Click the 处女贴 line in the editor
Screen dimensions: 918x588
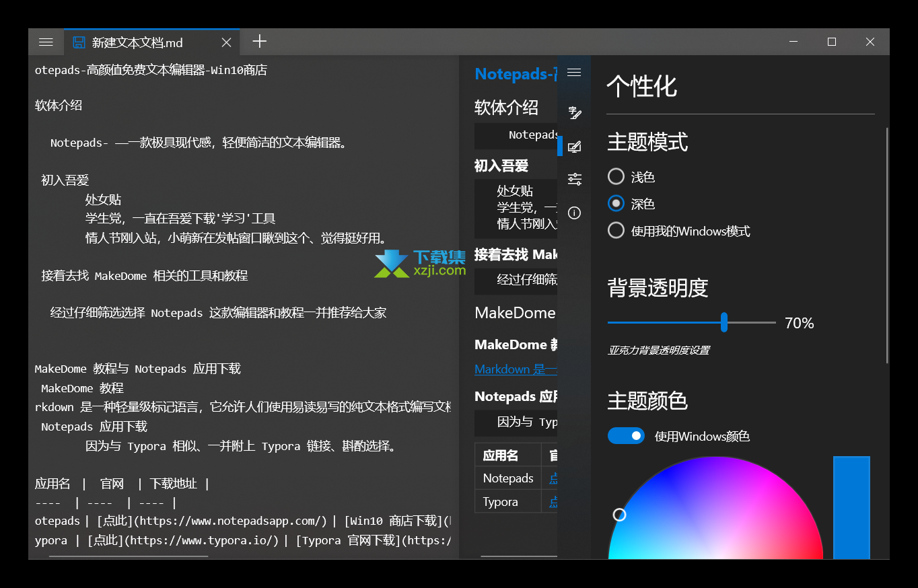point(103,199)
